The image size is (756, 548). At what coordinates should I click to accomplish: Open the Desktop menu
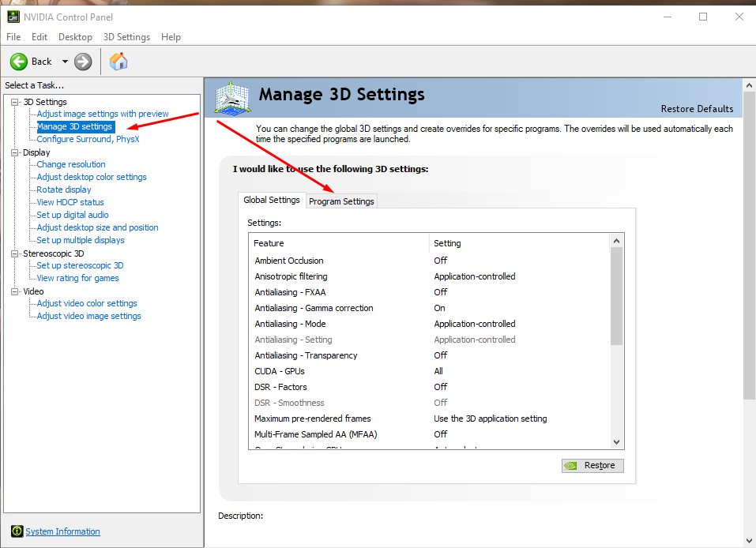point(75,37)
